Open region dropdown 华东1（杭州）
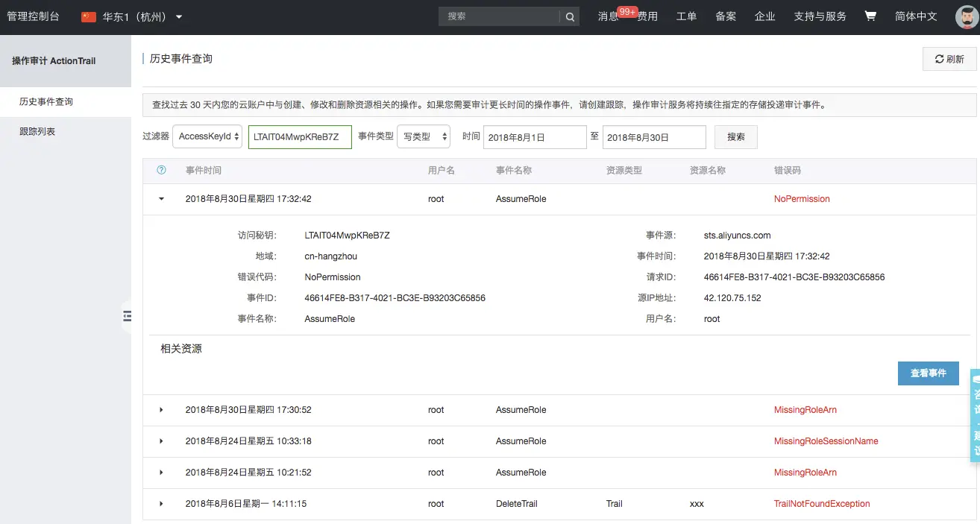The image size is (980, 524). 142,16
